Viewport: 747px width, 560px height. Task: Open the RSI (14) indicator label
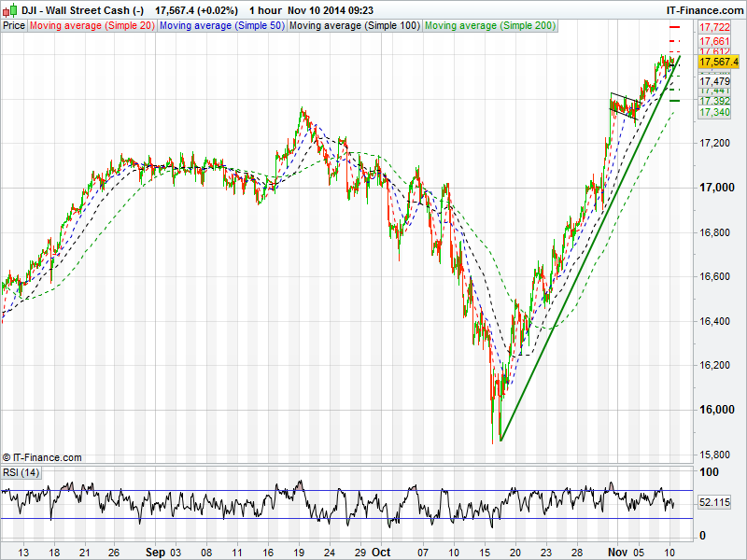pos(21,473)
